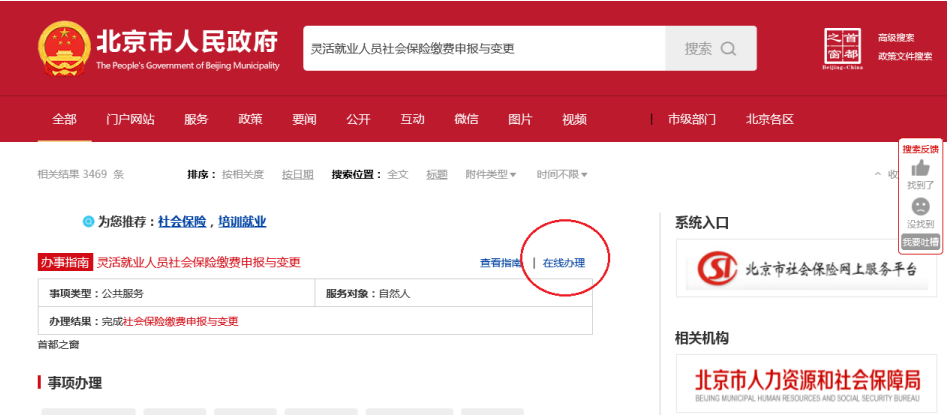The height and width of the screenshot is (420, 947).
Task: Click the Beijing government national emblem logo
Action: [62, 48]
